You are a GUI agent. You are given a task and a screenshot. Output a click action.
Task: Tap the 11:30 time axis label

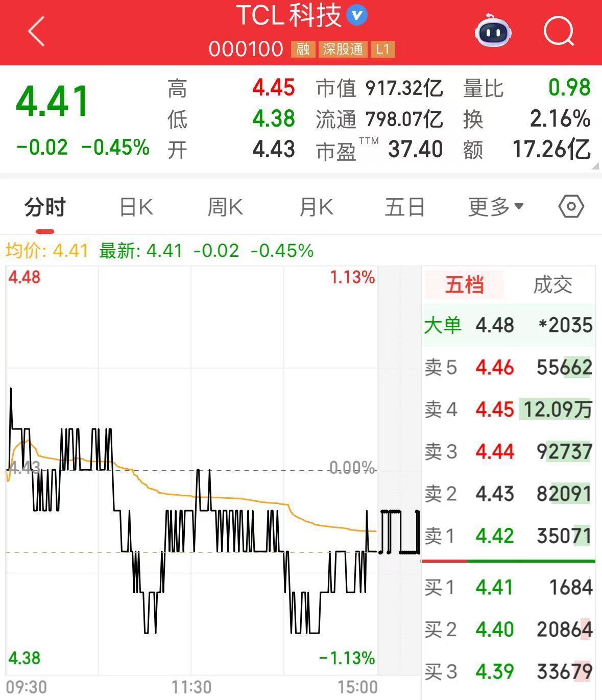(191, 687)
